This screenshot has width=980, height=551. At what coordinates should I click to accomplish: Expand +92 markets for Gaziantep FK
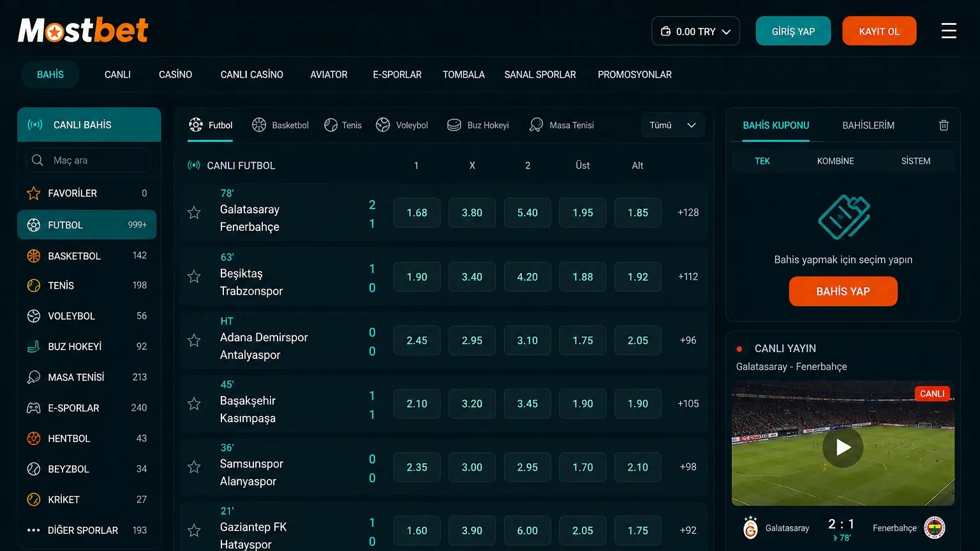coord(688,530)
